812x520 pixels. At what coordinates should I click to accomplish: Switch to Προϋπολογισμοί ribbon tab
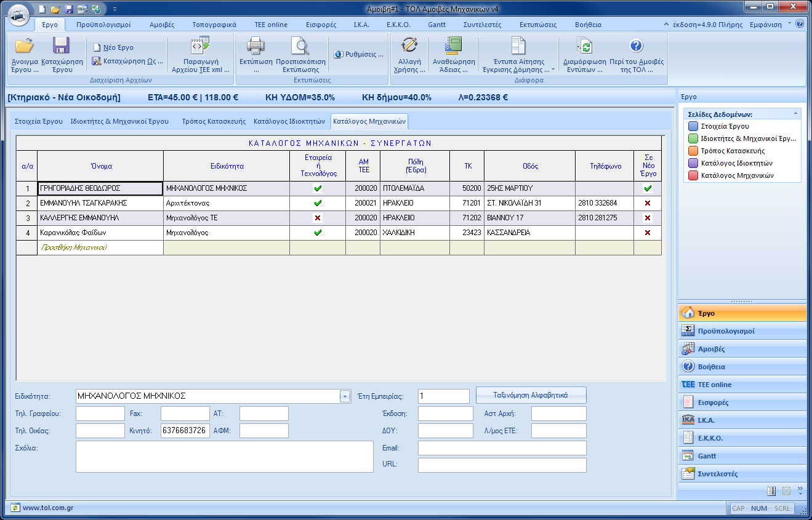tap(103, 25)
